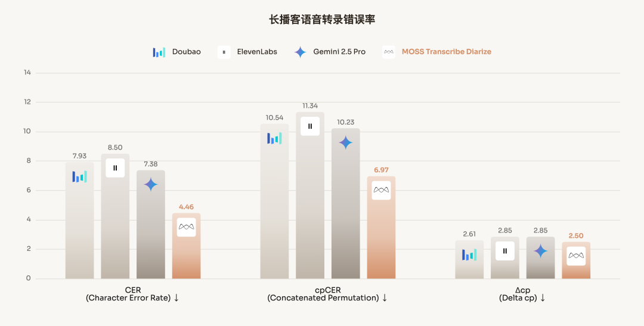This screenshot has width=644, height=326.
Task: Click the MOSS icon in the CER group
Action: (187, 227)
